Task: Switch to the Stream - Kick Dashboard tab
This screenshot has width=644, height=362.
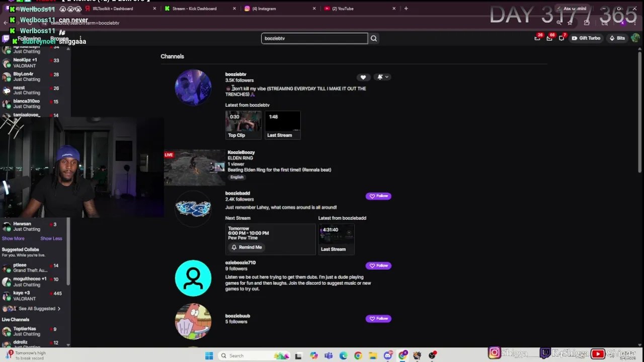Action: [x=199, y=9]
